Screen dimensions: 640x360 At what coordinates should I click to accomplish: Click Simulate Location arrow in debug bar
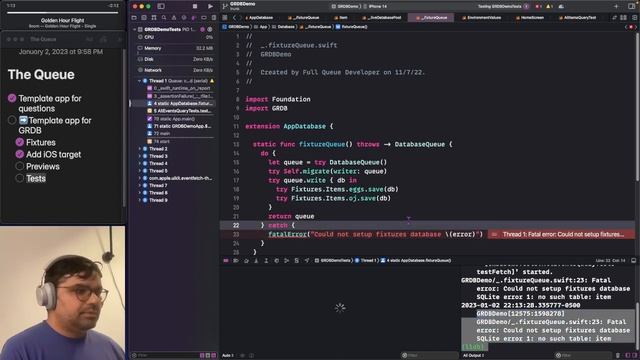pyautogui.click(x=307, y=260)
